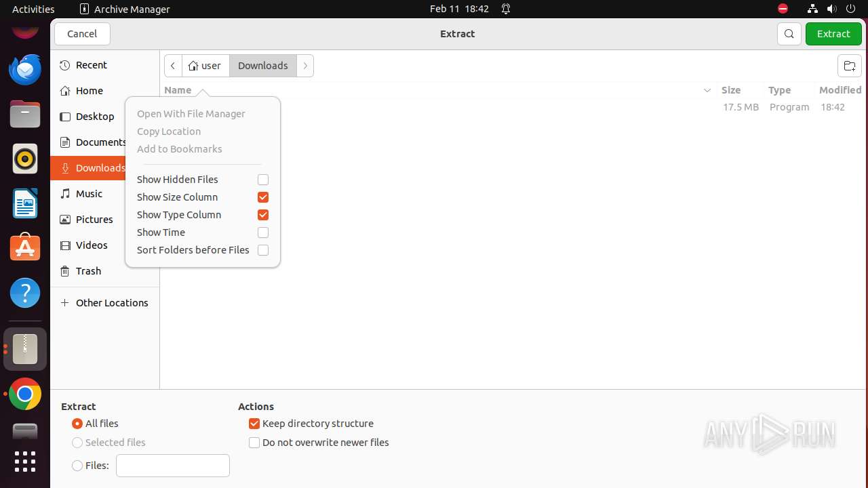868x488 pixels.
Task: Click in the Files pattern text field
Action: 173,466
